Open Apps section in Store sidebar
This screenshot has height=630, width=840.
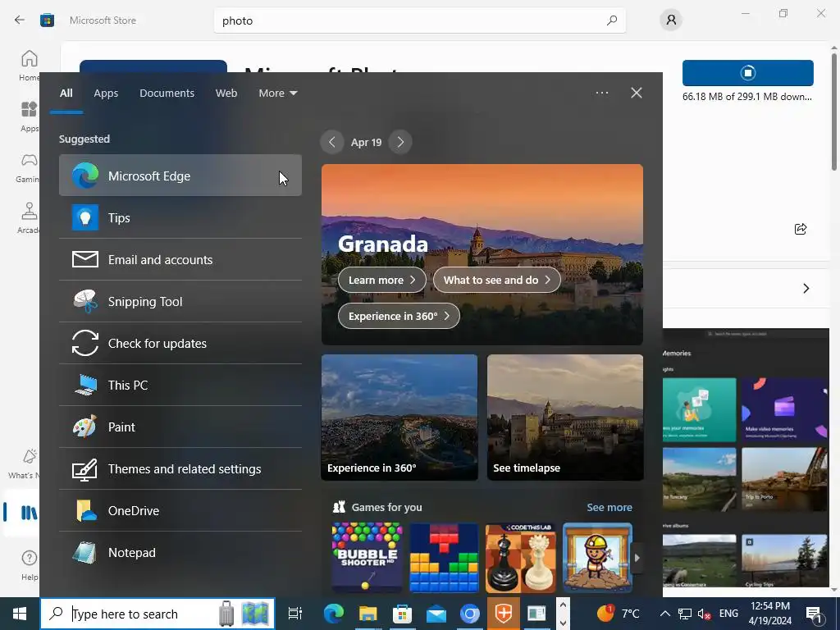pos(29,116)
